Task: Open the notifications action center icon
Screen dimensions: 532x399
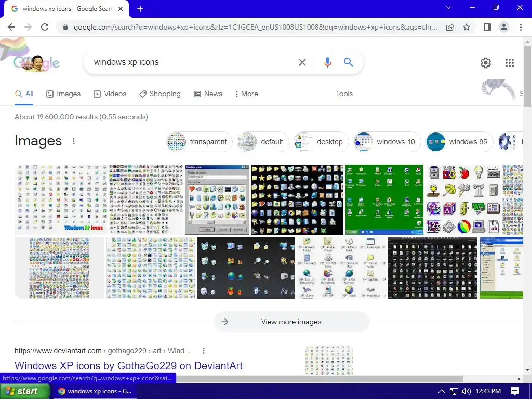Action: [x=515, y=391]
